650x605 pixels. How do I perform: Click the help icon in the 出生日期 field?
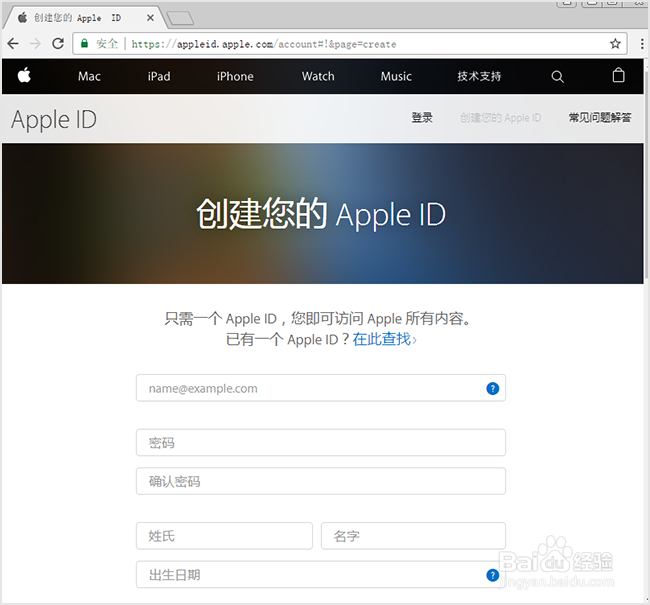492,575
